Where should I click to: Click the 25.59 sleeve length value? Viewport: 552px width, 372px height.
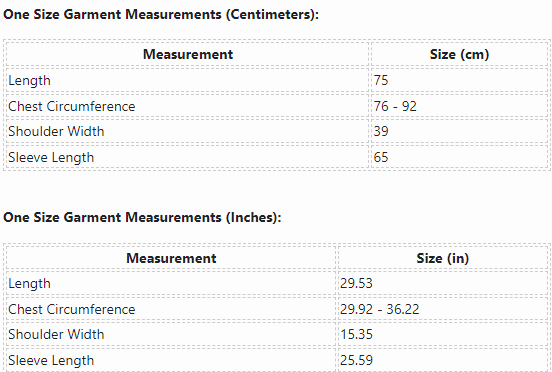[356, 360]
